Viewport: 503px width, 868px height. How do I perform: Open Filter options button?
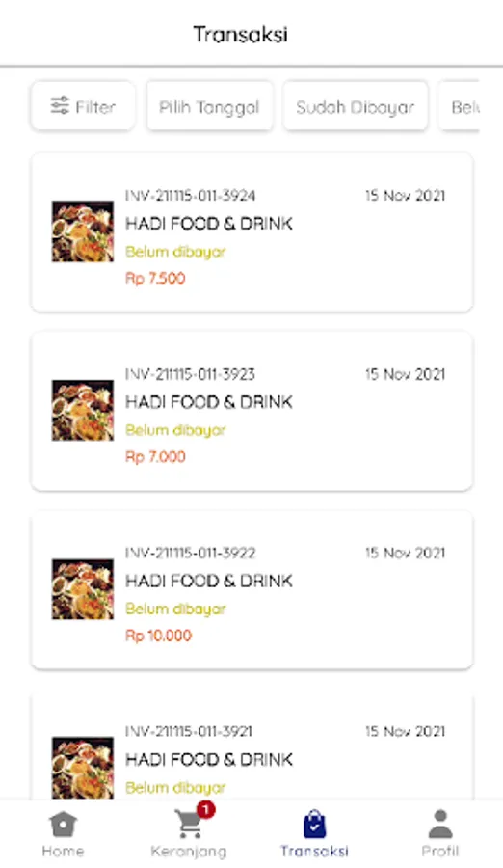[83, 106]
